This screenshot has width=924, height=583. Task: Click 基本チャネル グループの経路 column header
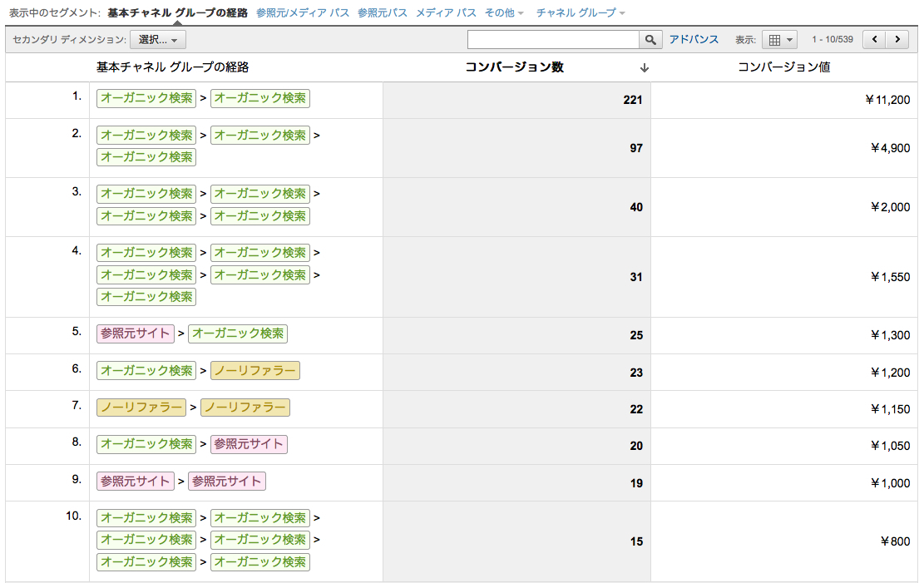(173, 67)
